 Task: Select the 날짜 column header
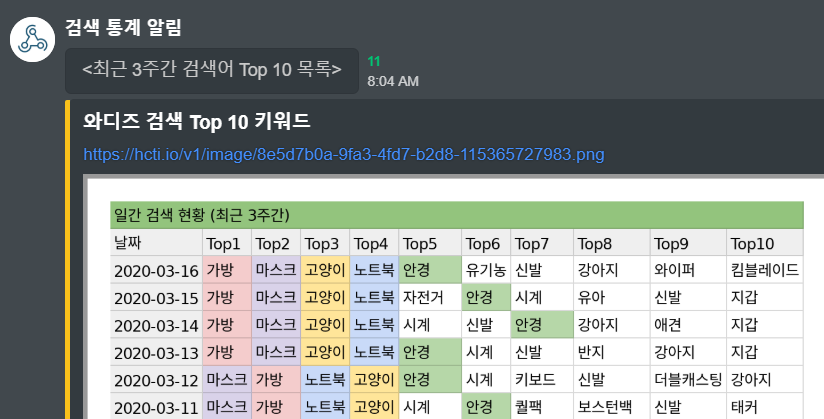coord(156,243)
